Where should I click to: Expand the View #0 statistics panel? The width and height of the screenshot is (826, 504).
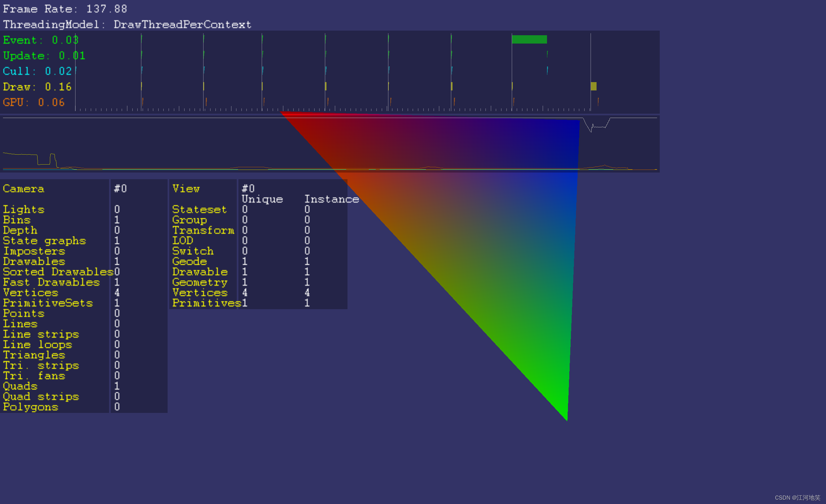[186, 189]
